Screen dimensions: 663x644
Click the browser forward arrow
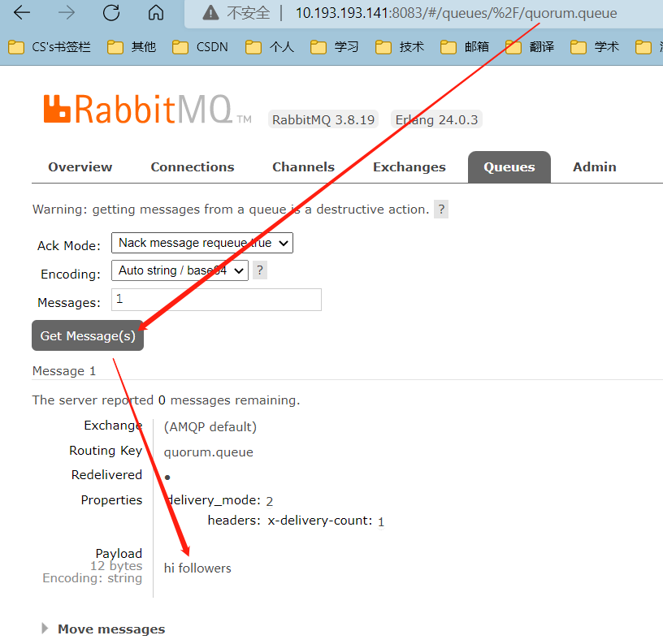[67, 13]
